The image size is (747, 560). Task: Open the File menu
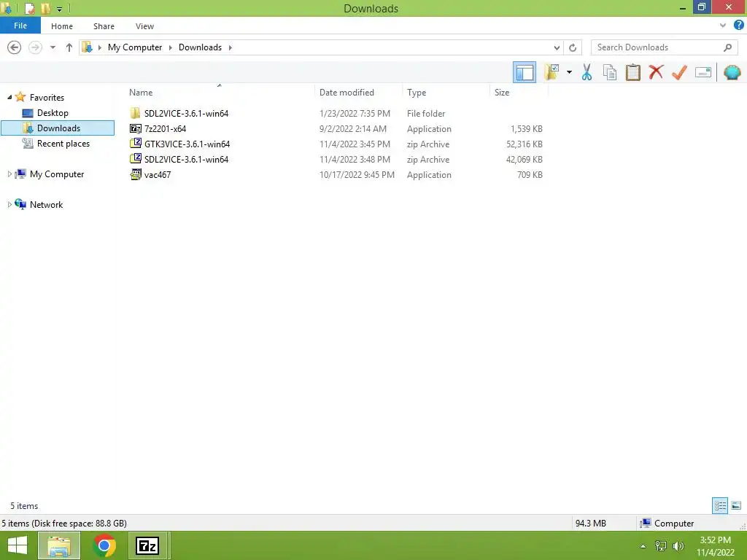pos(20,26)
